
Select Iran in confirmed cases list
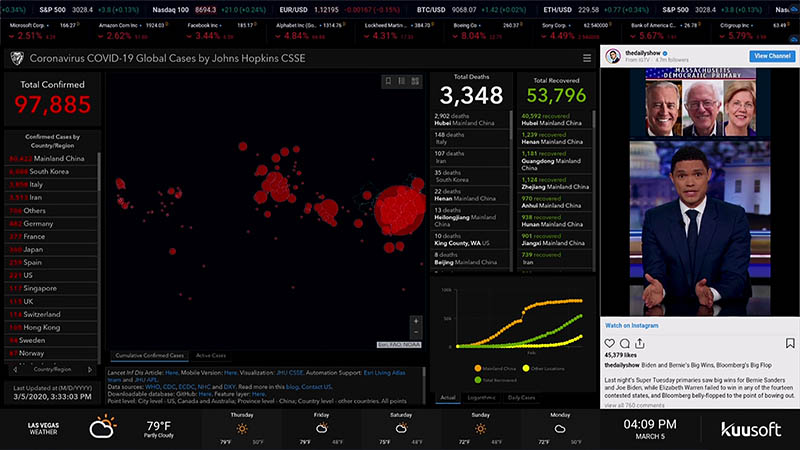(51, 197)
